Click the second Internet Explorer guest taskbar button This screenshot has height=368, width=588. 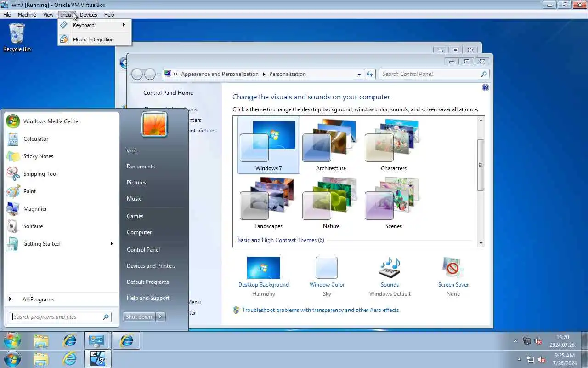(x=126, y=341)
